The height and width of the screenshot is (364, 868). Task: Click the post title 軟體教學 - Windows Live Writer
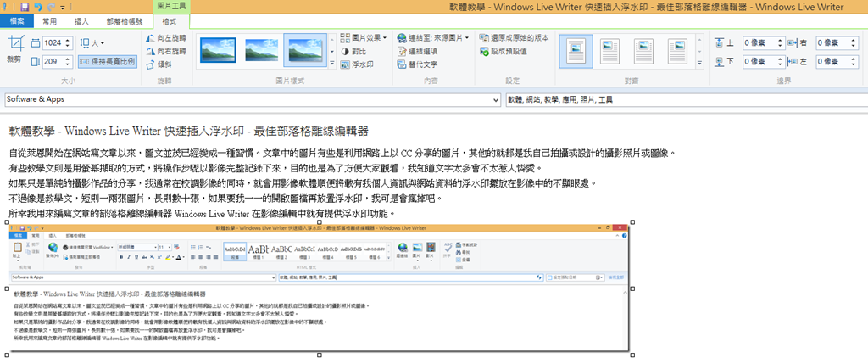(x=189, y=131)
